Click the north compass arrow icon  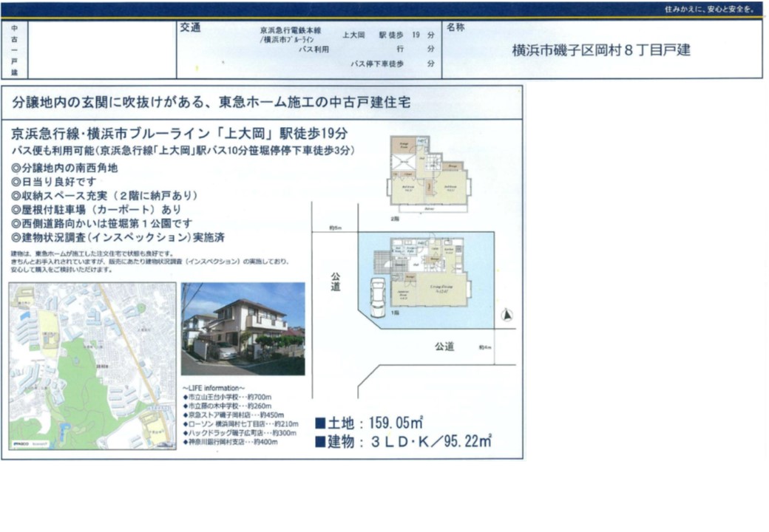[506, 316]
